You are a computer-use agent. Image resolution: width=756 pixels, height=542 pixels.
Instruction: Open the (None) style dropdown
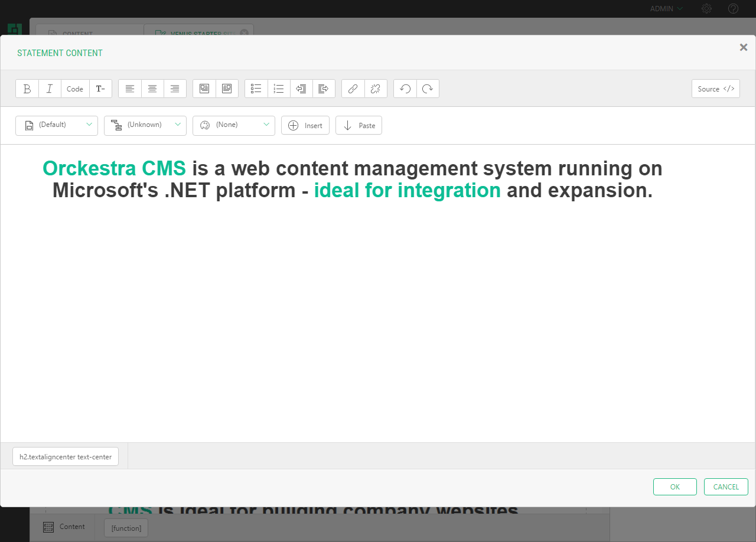234,125
